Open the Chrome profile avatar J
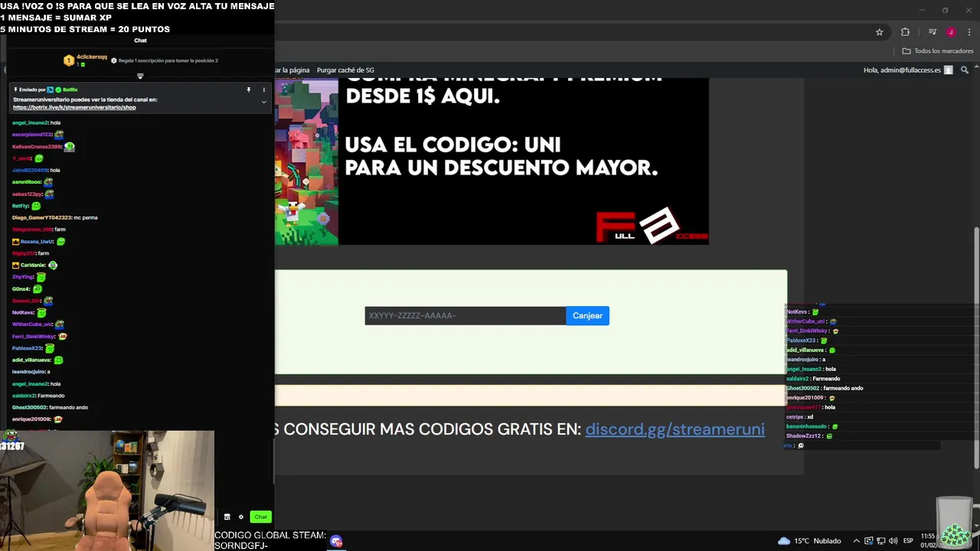This screenshot has width=980, height=551. 951,32
